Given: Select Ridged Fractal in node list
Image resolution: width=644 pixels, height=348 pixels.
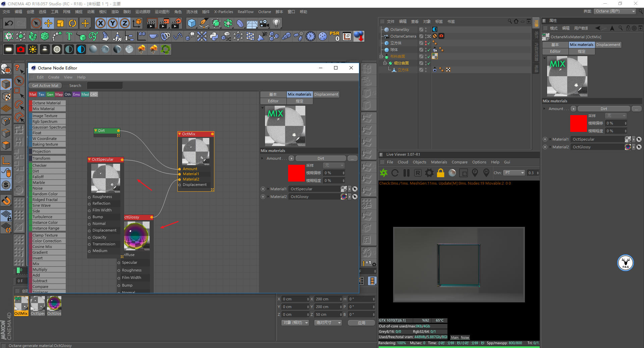Looking at the screenshot, I should (47, 200).
